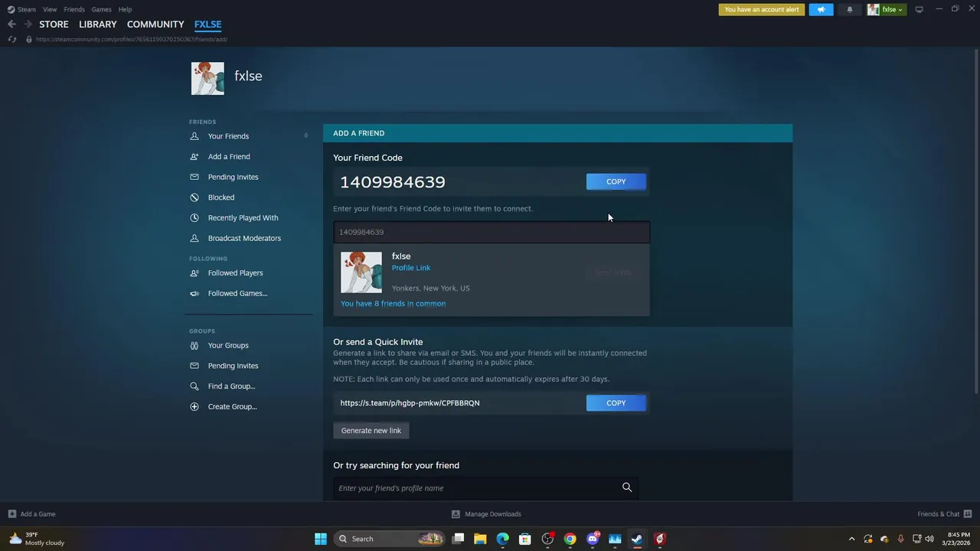The image size is (980, 551).
Task: Click the Steam back navigation arrow
Action: coord(11,24)
